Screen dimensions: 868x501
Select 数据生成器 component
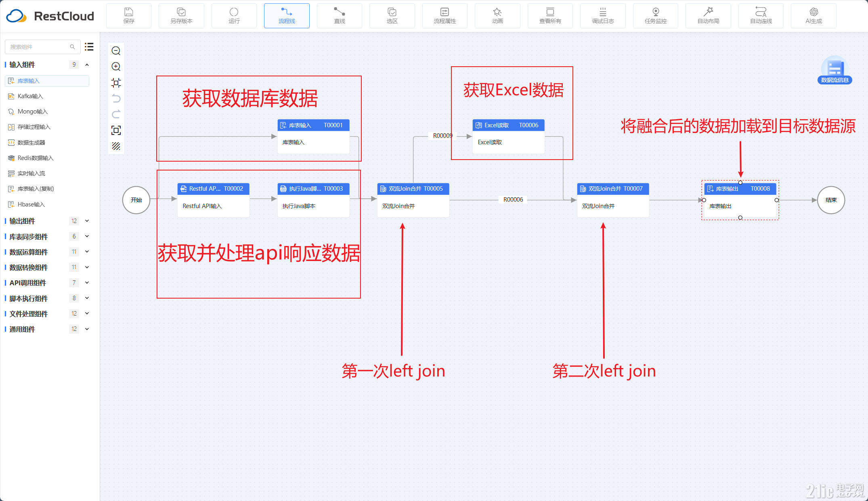point(47,143)
